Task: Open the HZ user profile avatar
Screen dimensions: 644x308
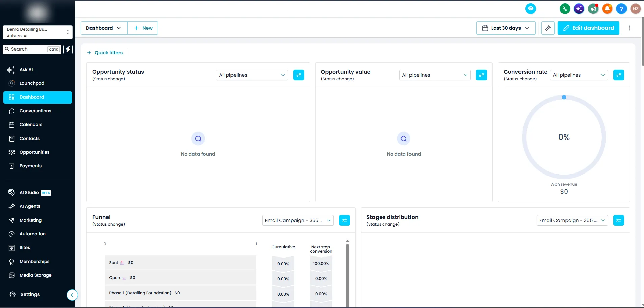Action: point(636,9)
